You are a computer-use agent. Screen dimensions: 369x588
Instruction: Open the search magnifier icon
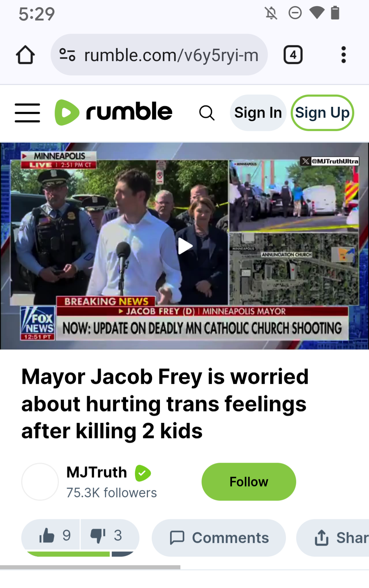click(207, 113)
